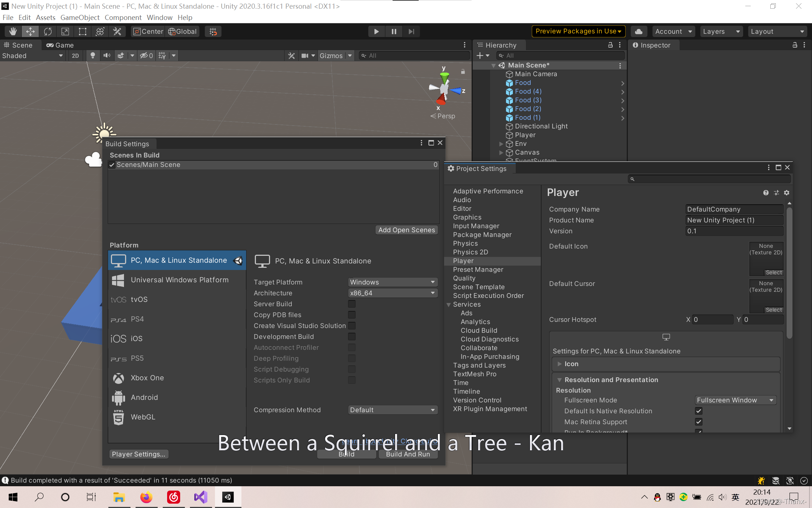Click the Product Name input field
This screenshot has height=508, width=812.
pyautogui.click(x=734, y=220)
